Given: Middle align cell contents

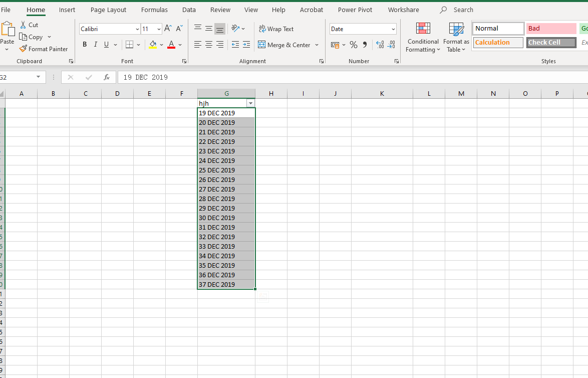Looking at the screenshot, I should coord(209,29).
